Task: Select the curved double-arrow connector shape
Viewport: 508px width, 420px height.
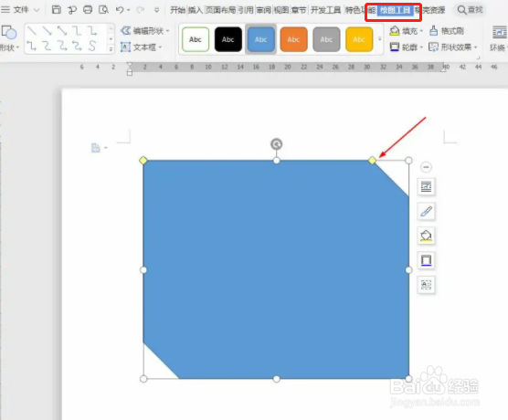Action: [x=77, y=46]
